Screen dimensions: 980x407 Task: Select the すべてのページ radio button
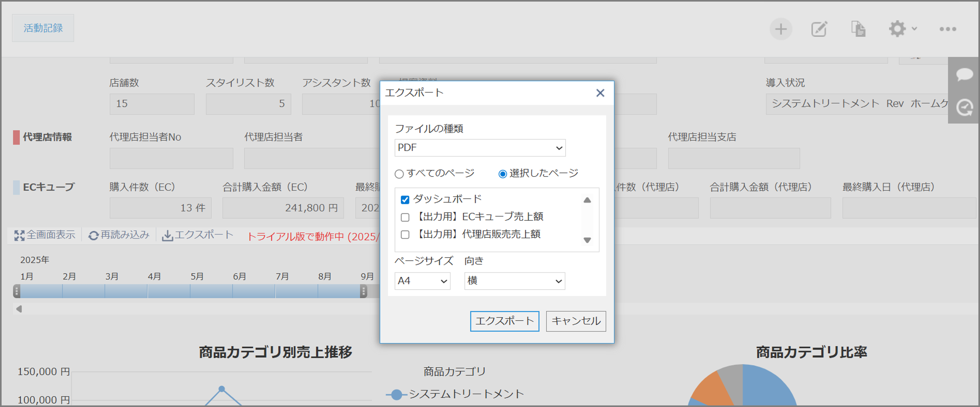pyautogui.click(x=399, y=174)
